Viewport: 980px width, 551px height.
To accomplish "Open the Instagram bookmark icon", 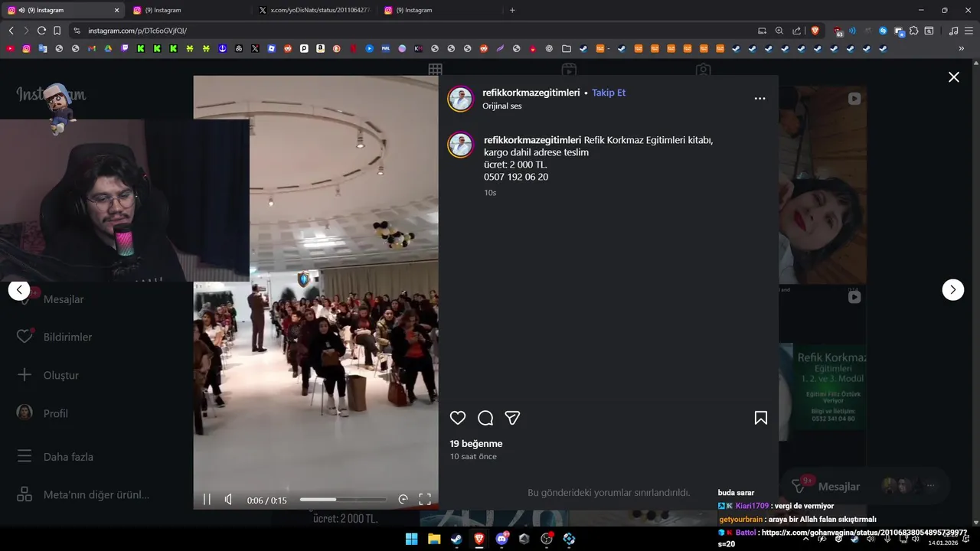I will [x=26, y=48].
